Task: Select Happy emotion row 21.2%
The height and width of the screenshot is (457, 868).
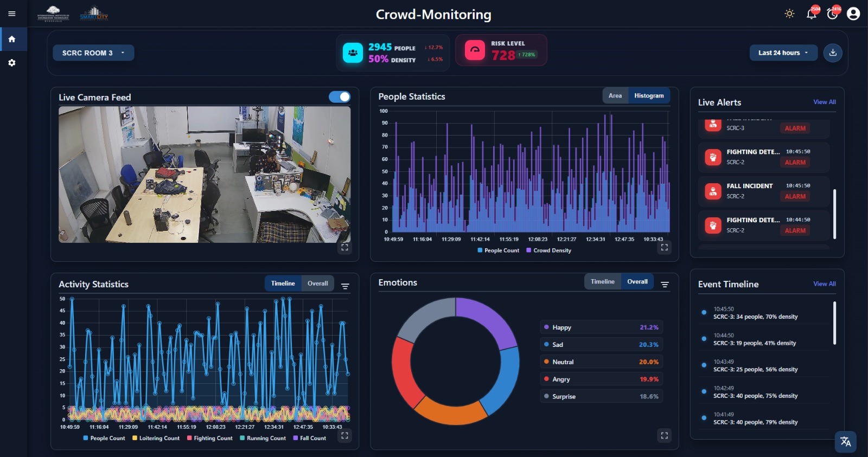Action: click(601, 327)
